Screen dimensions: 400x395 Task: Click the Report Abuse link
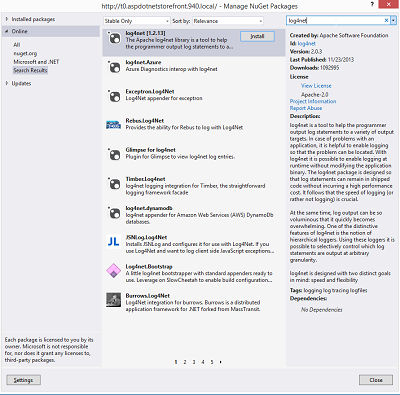click(x=306, y=108)
